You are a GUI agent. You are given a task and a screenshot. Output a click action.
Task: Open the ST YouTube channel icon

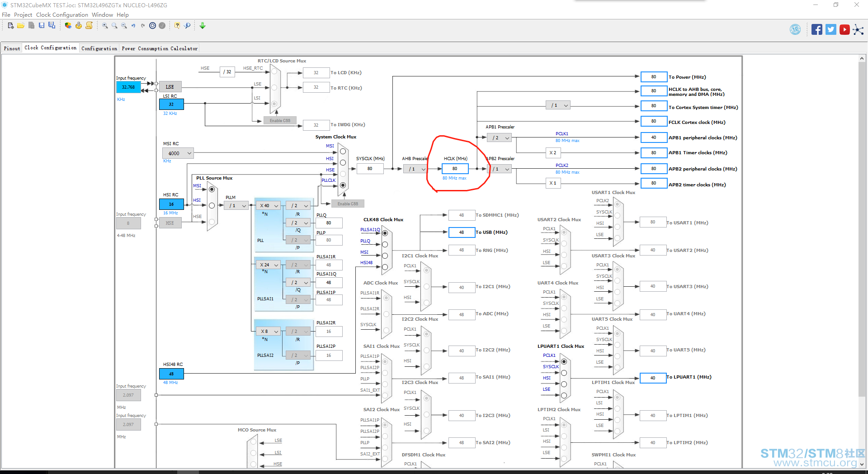coord(844,29)
